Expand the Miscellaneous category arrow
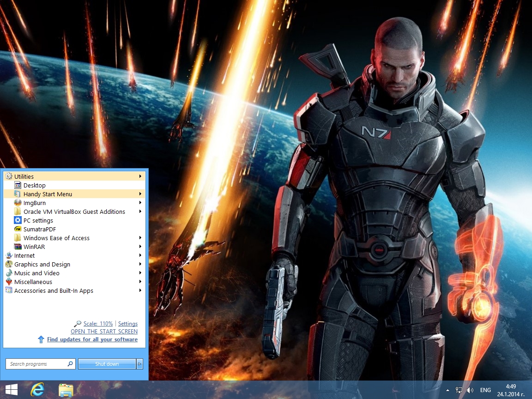Screen dimensions: 532x399 click(140, 282)
